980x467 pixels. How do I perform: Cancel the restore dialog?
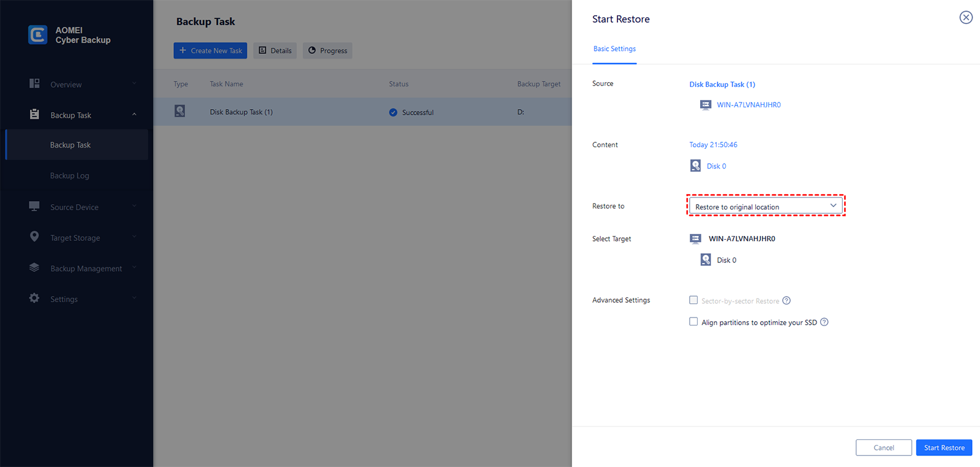point(883,447)
